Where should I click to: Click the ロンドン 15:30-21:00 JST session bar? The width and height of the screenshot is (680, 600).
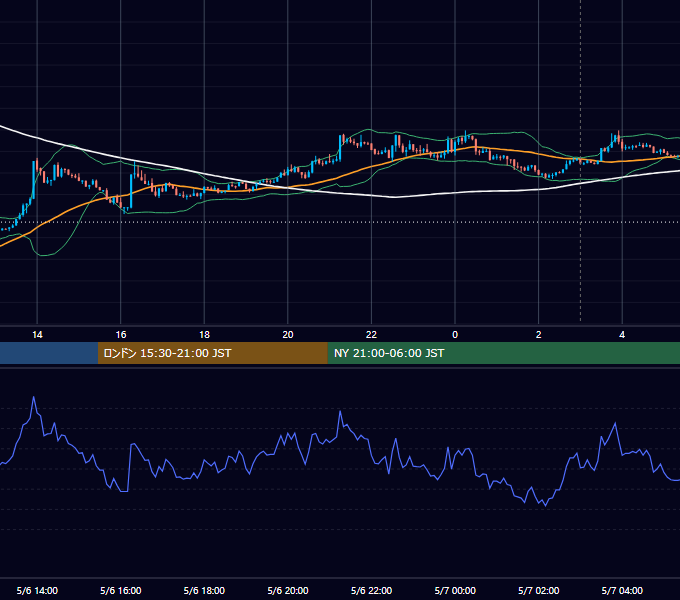(x=212, y=353)
